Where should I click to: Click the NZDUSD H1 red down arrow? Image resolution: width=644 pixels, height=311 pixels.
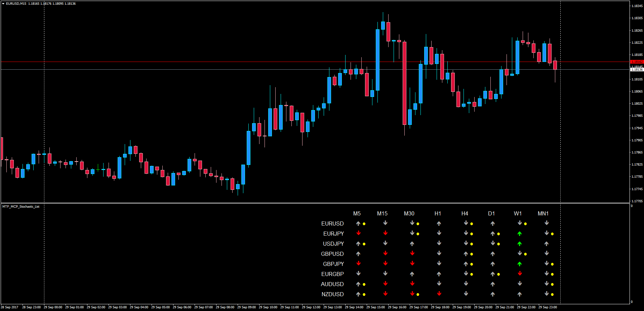(x=439, y=293)
